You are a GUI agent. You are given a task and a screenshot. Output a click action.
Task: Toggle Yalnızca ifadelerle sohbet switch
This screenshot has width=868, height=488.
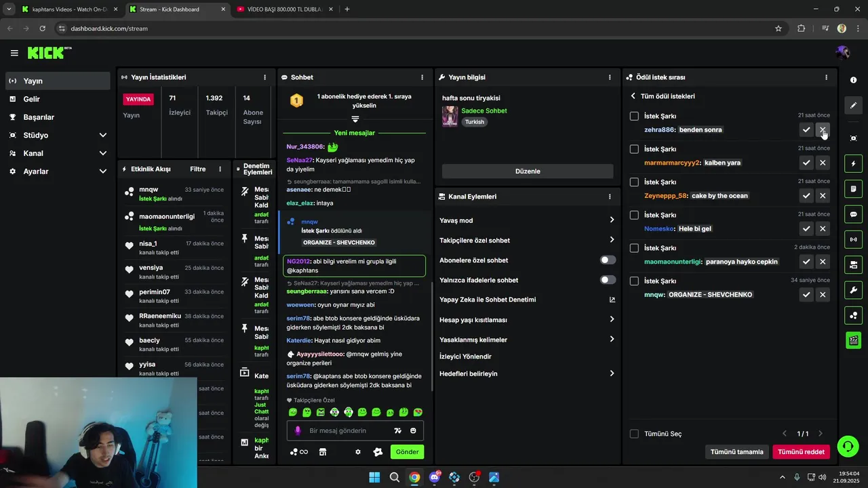(x=608, y=280)
